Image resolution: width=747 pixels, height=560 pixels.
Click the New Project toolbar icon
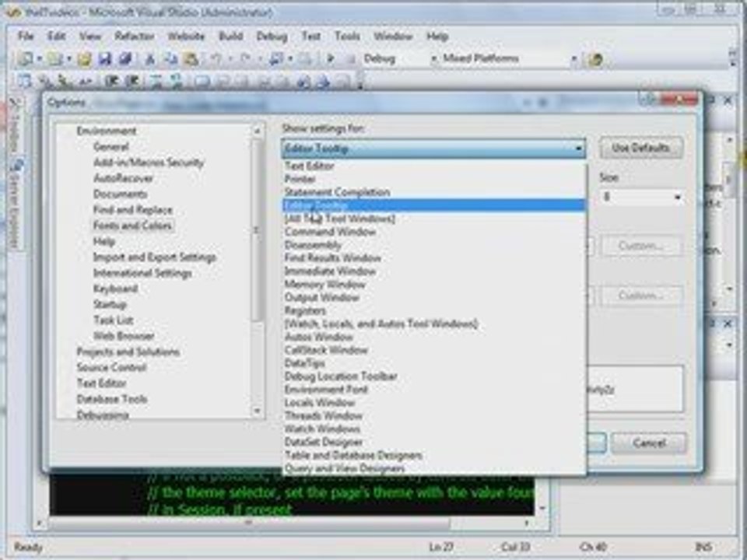[x=25, y=58]
